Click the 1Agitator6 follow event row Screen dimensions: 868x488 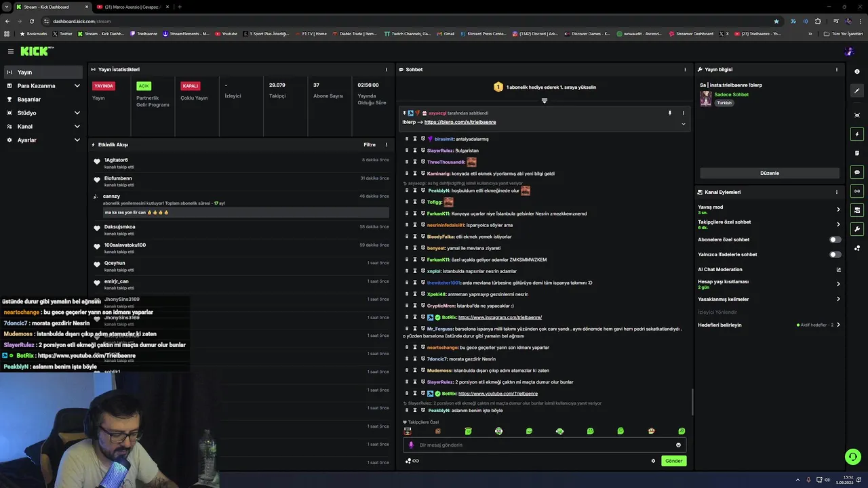point(242,163)
